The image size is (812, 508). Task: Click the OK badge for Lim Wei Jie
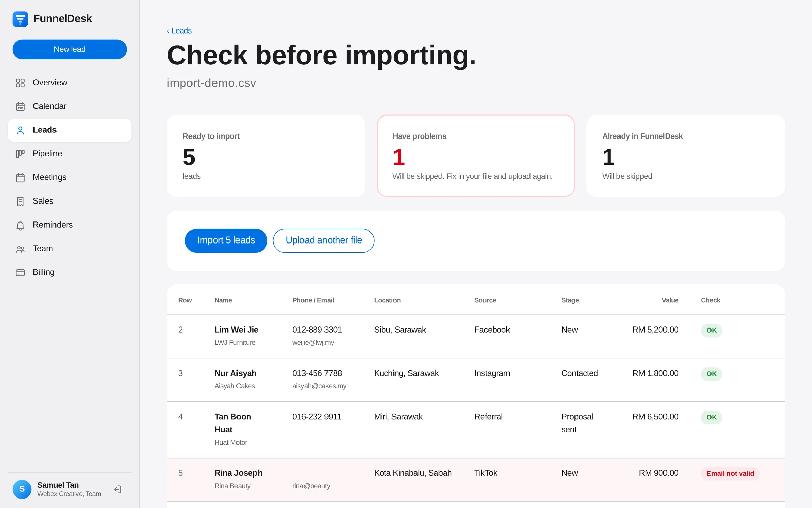coord(711,330)
